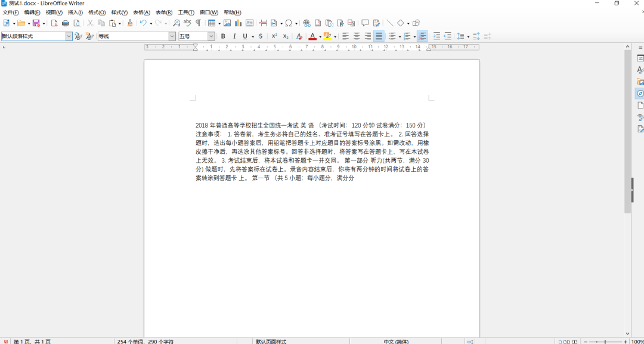This screenshot has width=644, height=344.
Task: Click the Open file folder icon
Action: pos(21,23)
